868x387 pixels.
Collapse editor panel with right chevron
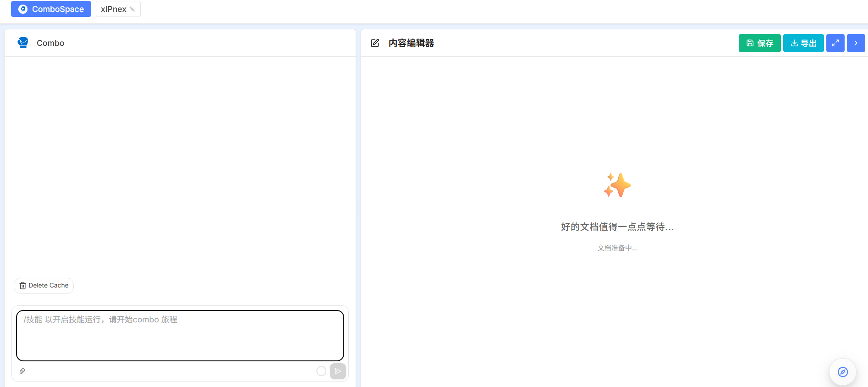(x=856, y=43)
